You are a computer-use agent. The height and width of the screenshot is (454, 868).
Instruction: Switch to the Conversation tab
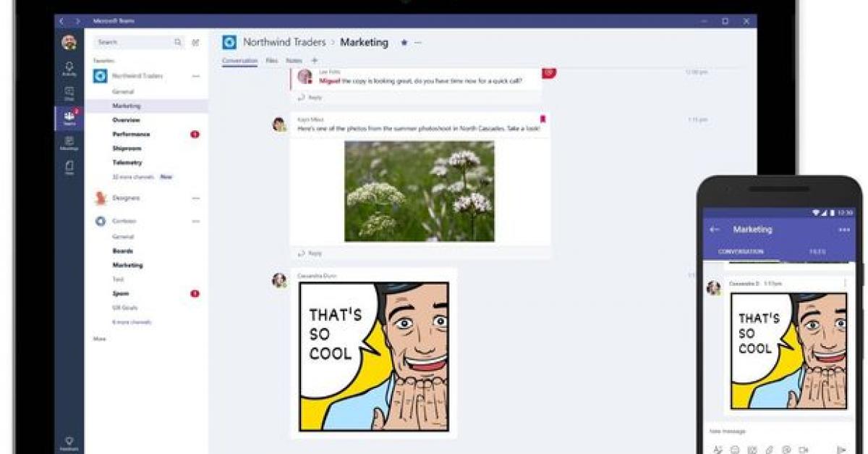[239, 61]
